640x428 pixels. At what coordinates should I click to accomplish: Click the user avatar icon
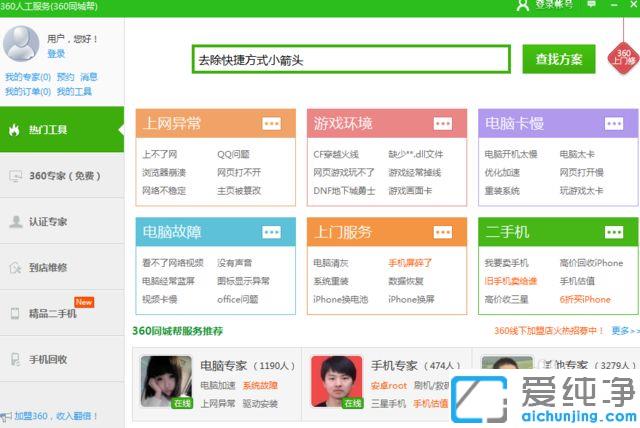[22, 44]
